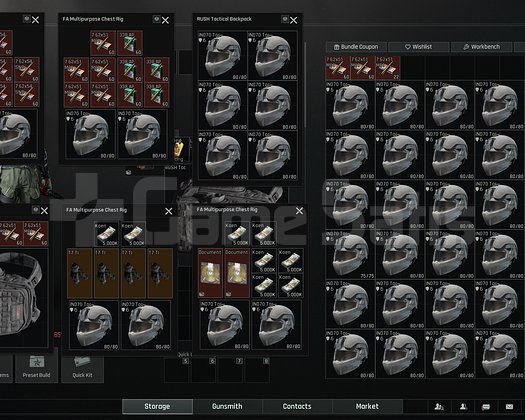
Task: Click the RUSH Tactical Backpack window scrollbar
Action: click(x=305, y=85)
